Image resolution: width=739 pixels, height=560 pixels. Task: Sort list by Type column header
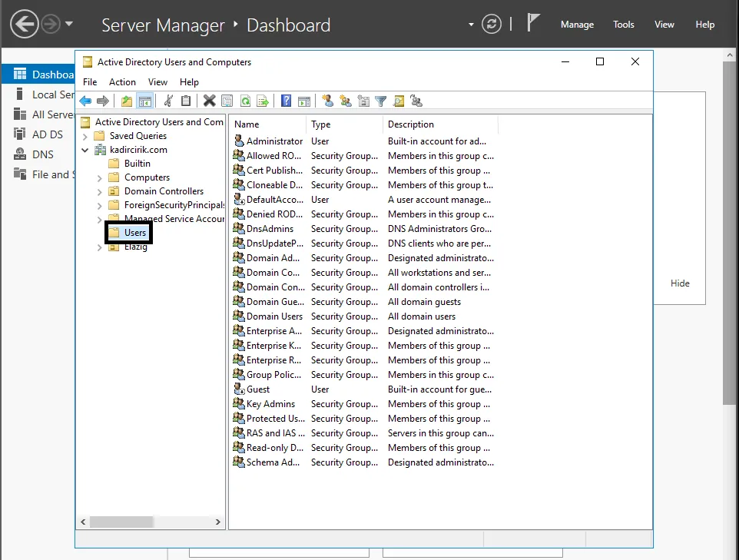click(344, 124)
